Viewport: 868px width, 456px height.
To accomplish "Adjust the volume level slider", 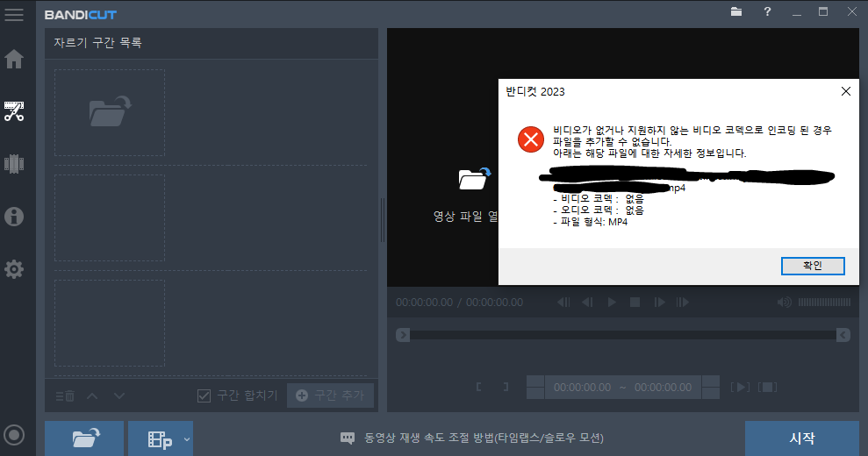I will 824,303.
